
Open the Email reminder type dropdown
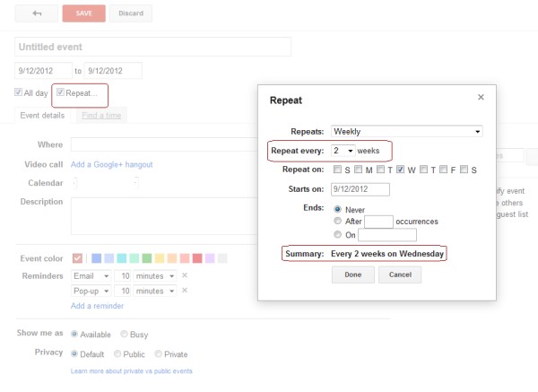click(x=91, y=275)
